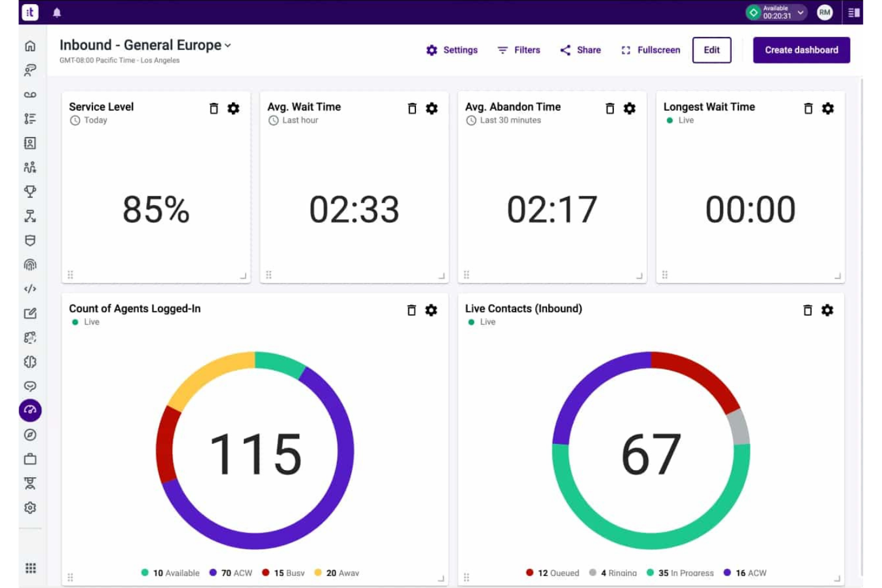The height and width of the screenshot is (588, 882).
Task: Open the Inbound - General Europe dashboard dropdown
Action: point(228,45)
